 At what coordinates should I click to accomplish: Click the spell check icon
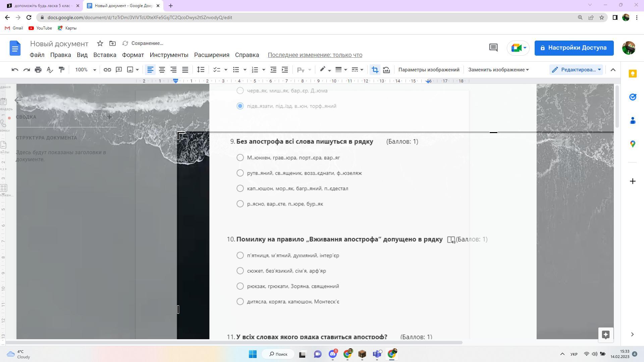coord(50,70)
